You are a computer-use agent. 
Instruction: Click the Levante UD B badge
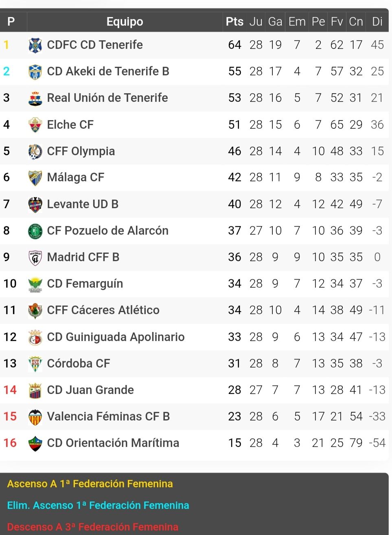pyautogui.click(x=35, y=205)
